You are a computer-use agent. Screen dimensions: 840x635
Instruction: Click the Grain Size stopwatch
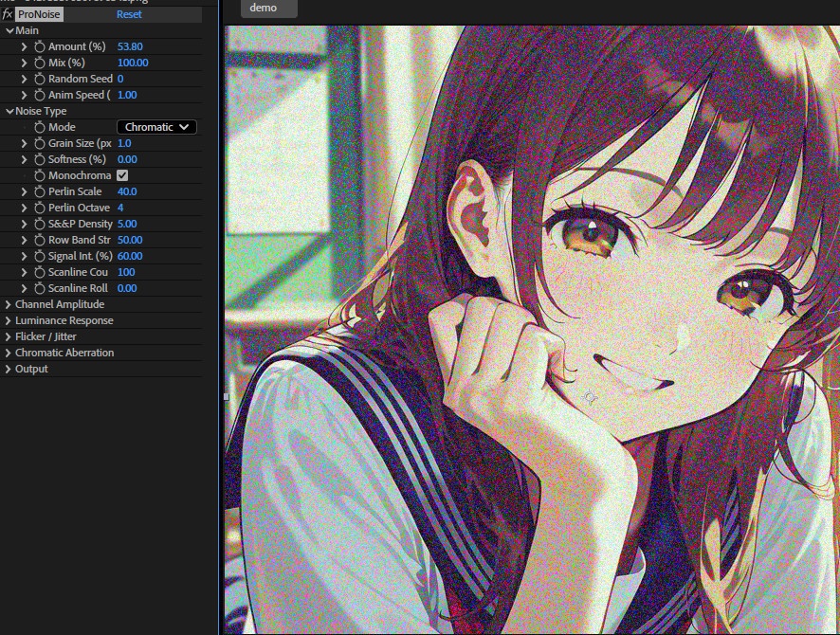38,142
